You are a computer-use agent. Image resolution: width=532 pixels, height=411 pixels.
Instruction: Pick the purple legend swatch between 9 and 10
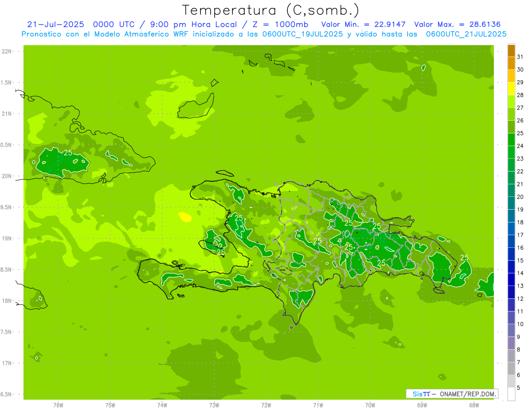pyautogui.click(x=511, y=330)
